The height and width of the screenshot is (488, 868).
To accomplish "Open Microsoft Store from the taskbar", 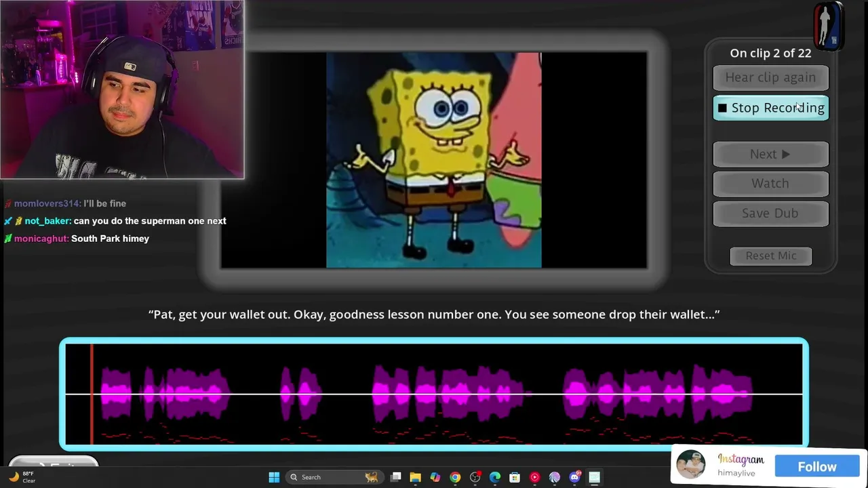I will (x=515, y=477).
